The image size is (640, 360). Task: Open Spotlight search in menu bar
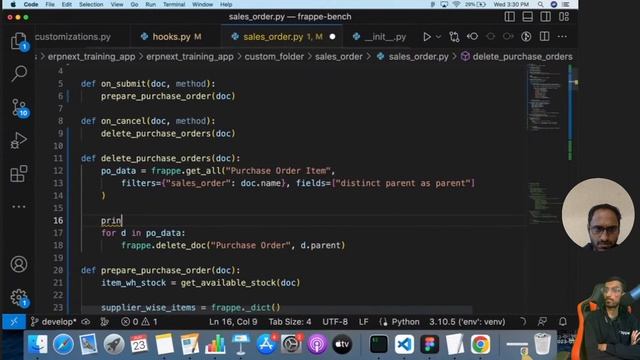coord(540,4)
